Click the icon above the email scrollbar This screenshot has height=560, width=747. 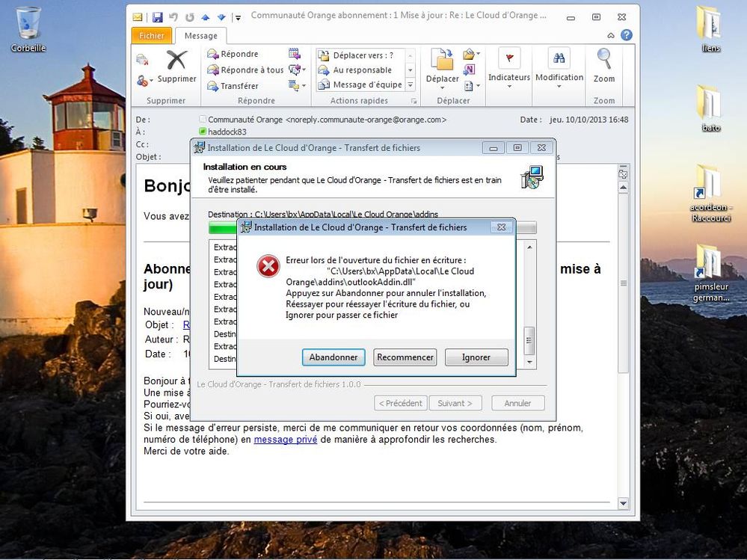click(x=623, y=173)
